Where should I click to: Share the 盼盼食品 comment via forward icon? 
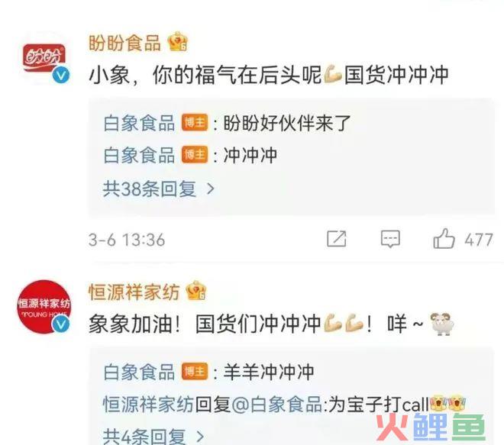coord(337,239)
